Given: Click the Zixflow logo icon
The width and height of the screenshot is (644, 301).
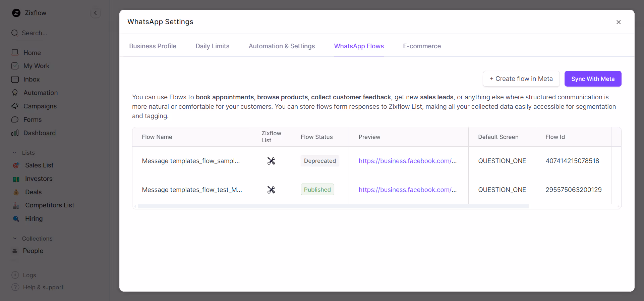Looking at the screenshot, I should tap(16, 13).
